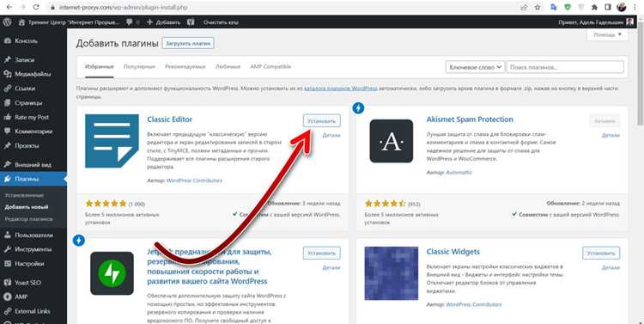Click the Classic Editor plugin icon
The image size is (644, 324).
112,141
